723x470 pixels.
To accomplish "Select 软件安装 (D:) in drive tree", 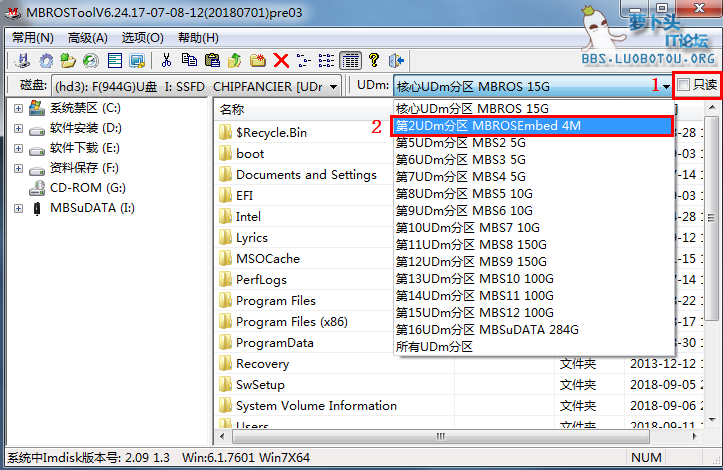I will click(86, 128).
